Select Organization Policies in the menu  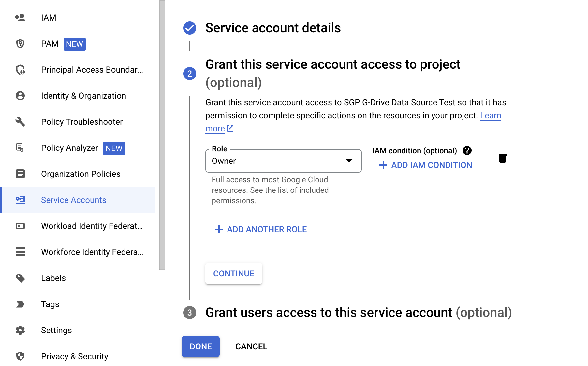tap(81, 174)
